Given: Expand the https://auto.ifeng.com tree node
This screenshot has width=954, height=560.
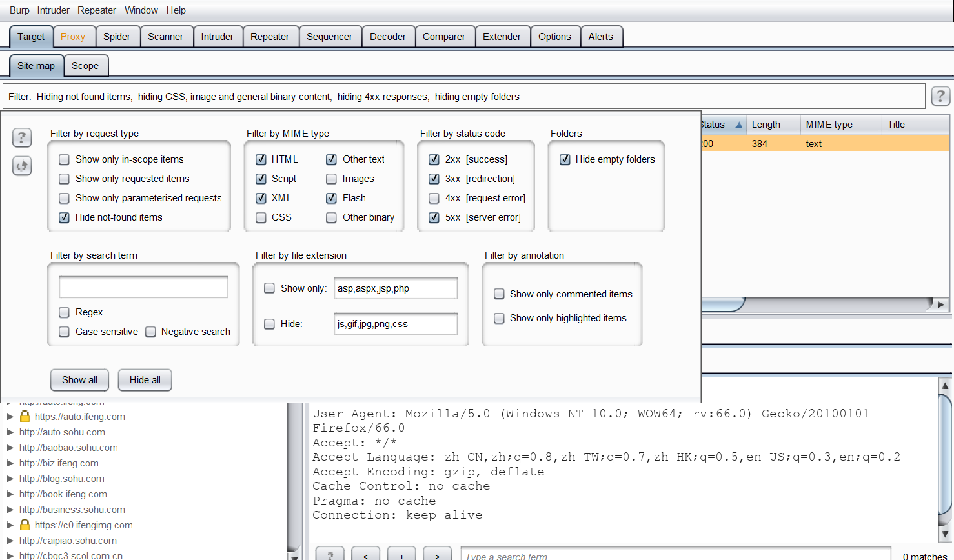Looking at the screenshot, I should click(x=10, y=417).
